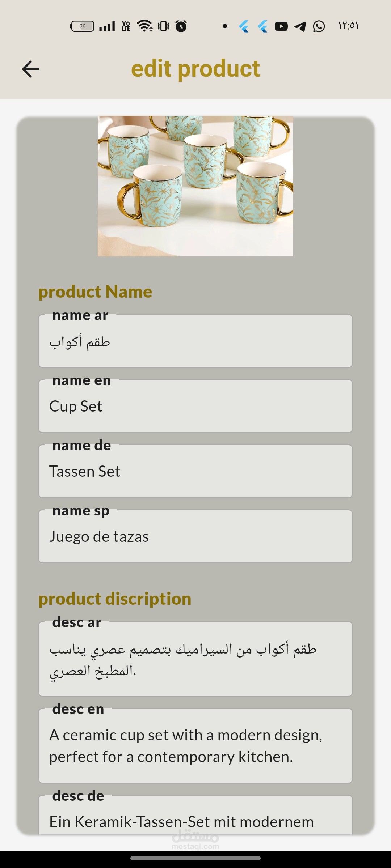The height and width of the screenshot is (868, 391).
Task: Focus the Arabic description desc ar field
Action: coord(195,659)
